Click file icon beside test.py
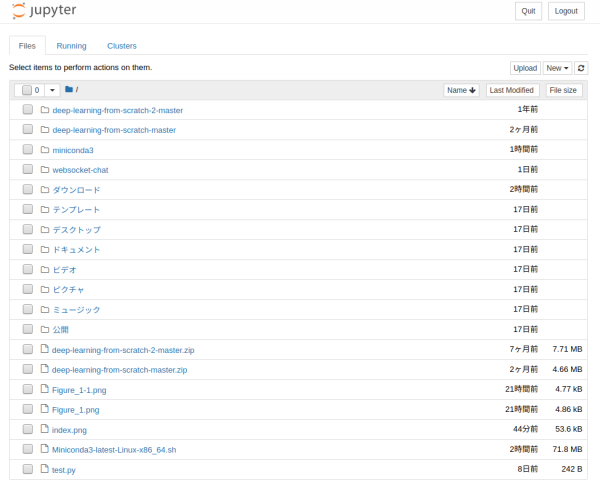Image resolution: width=600 pixels, height=487 pixels. click(45, 470)
